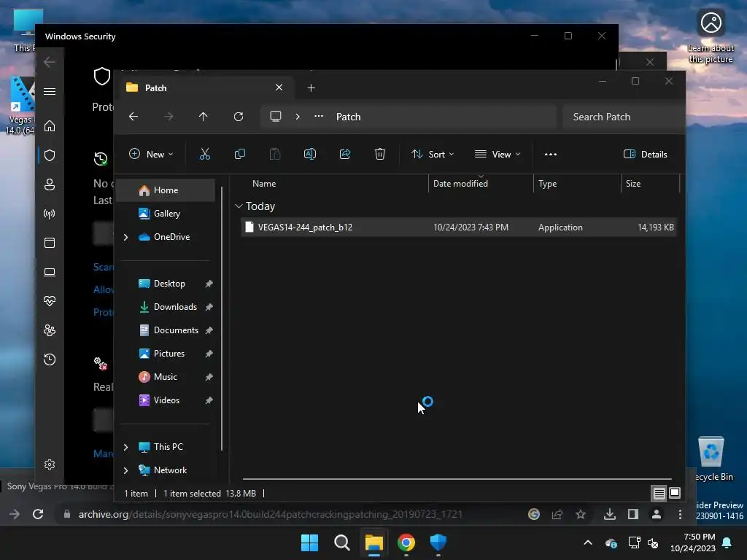The width and height of the screenshot is (747, 560).
Task: Click the Delete trash icon
Action: [379, 155]
